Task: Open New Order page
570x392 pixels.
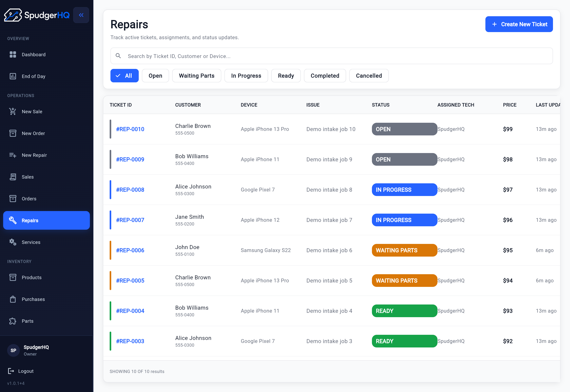Action: pyautogui.click(x=46, y=133)
